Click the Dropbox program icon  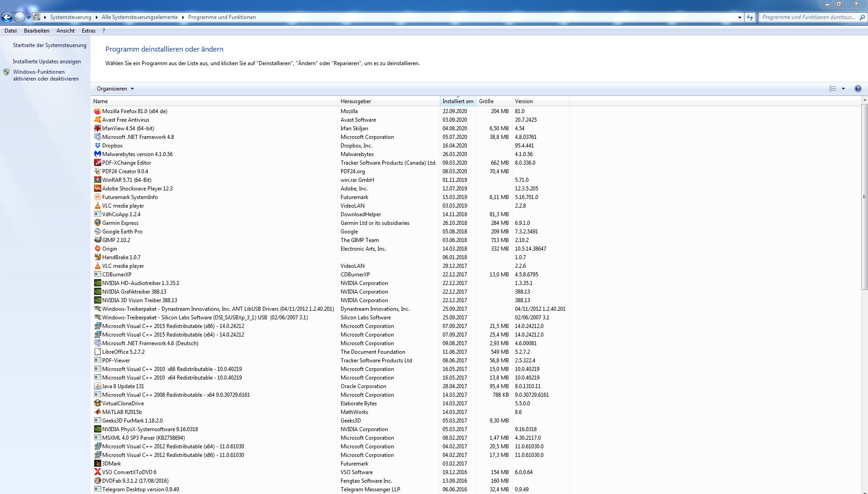(97, 146)
